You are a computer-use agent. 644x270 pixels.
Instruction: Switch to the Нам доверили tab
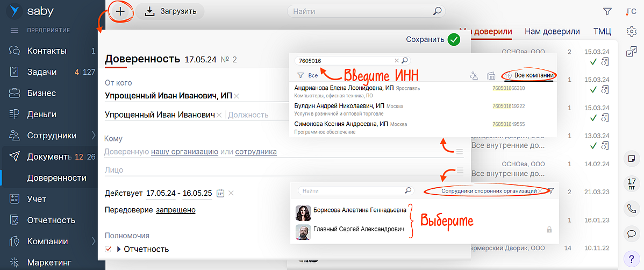click(552, 31)
